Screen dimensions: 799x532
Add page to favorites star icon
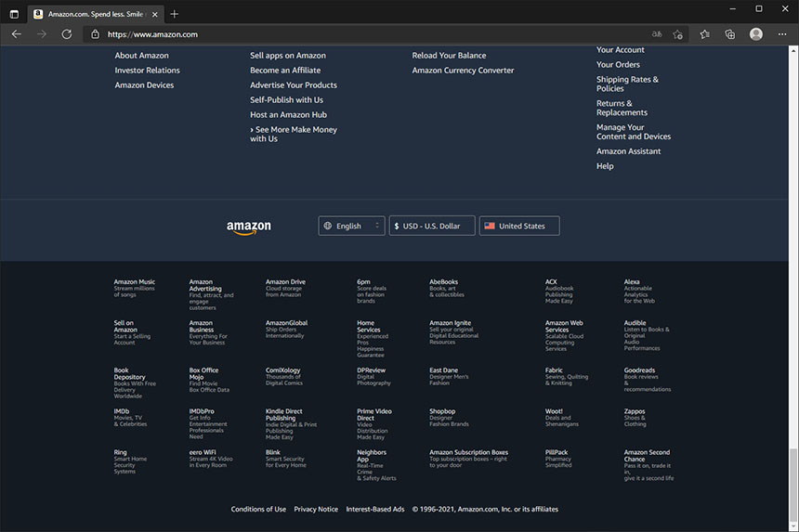[x=677, y=34]
